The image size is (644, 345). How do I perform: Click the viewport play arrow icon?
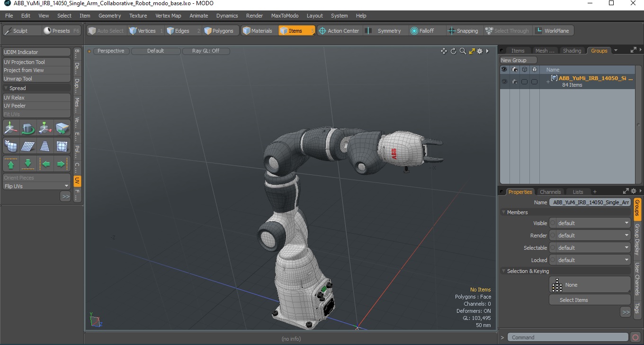[487, 51]
